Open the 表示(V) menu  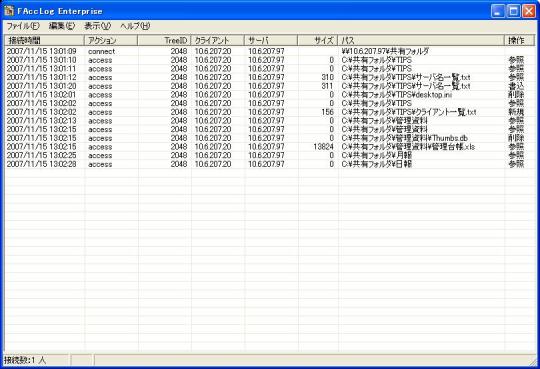[98, 26]
